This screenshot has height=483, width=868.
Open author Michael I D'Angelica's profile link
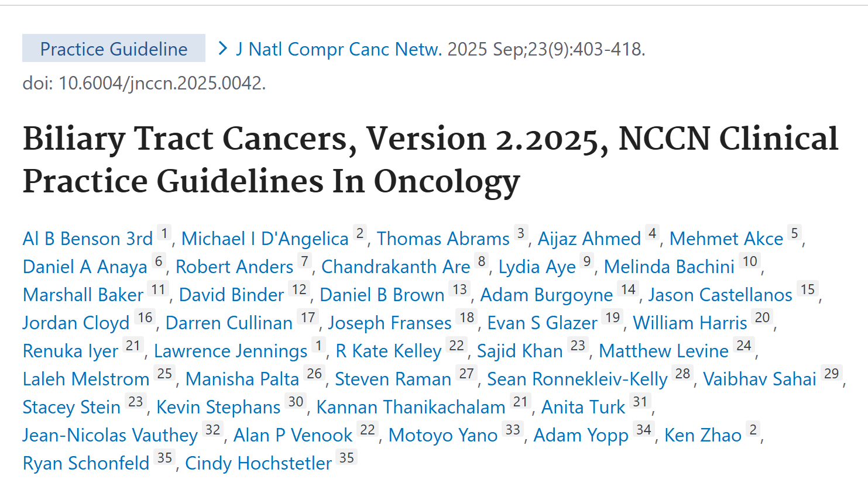coord(265,239)
